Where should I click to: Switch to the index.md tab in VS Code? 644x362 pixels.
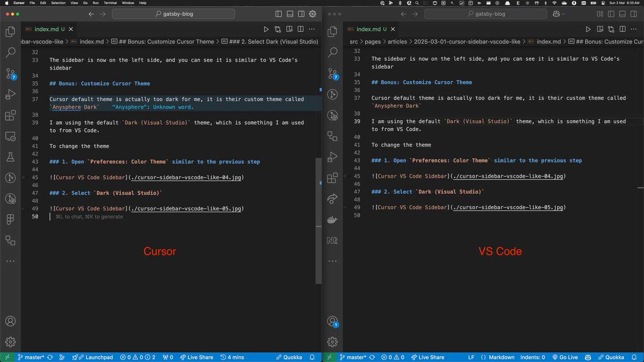pyautogui.click(x=371, y=29)
